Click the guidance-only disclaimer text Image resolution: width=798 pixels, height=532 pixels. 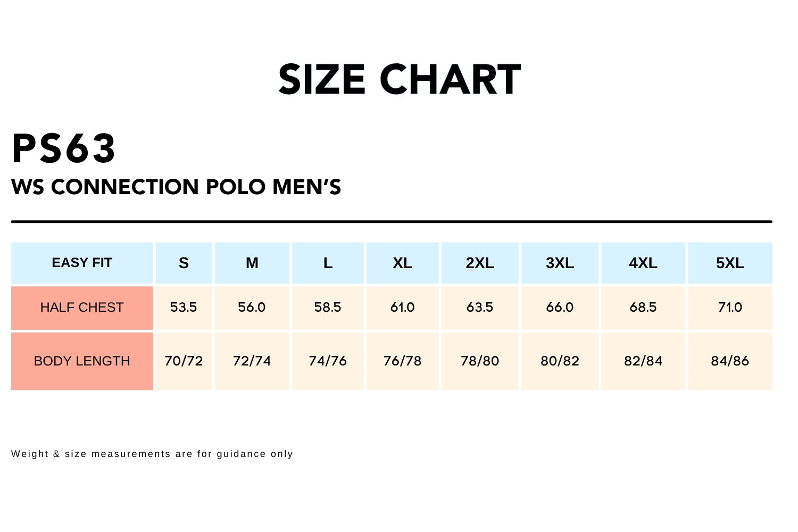pos(152,454)
